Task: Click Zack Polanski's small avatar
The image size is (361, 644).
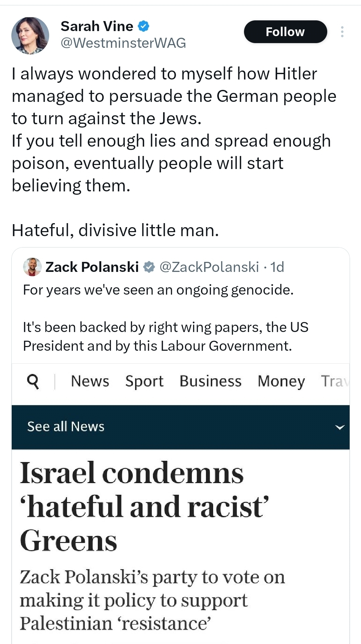Action: pos(32,267)
